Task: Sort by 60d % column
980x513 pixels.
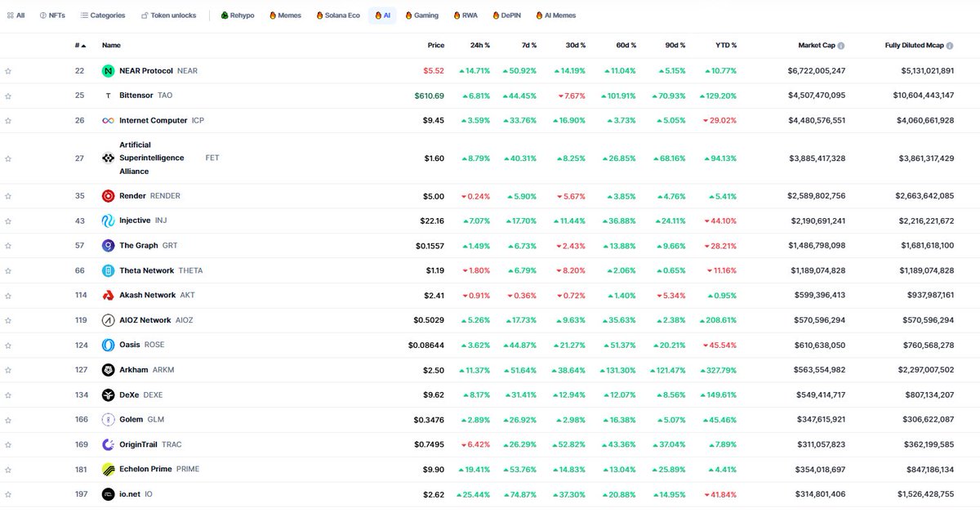Action: (626, 46)
